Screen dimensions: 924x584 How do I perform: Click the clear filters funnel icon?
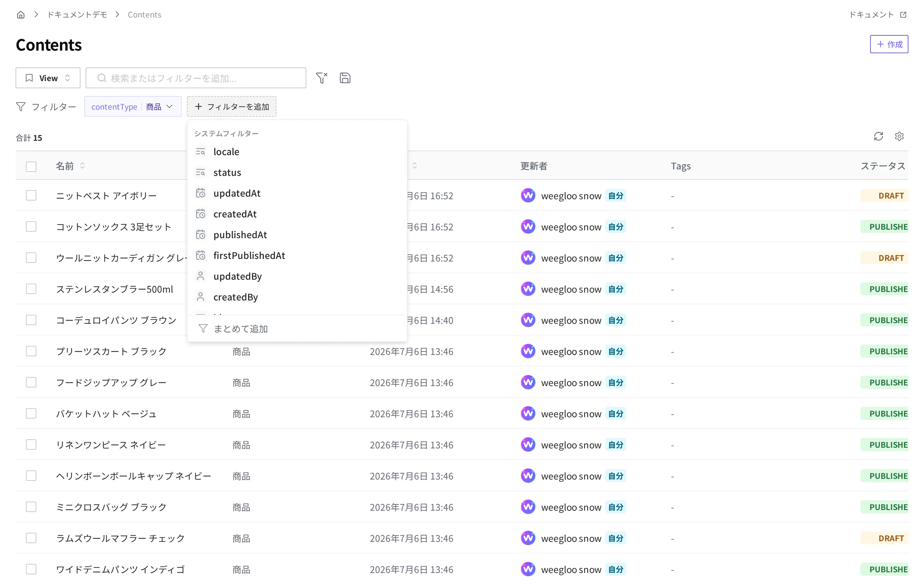(x=322, y=78)
